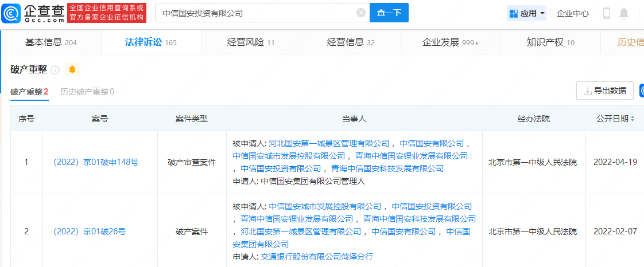Open applicant 交通银行股份有限公司菏泽分行 link

317,257
